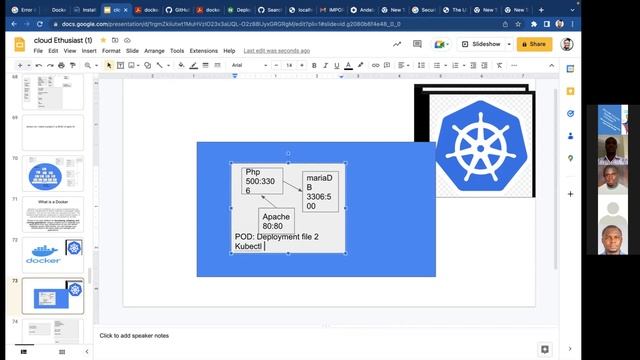Viewport: 640px width, 360px height.
Task: Decrease the font size with minus
Action: click(x=276, y=65)
